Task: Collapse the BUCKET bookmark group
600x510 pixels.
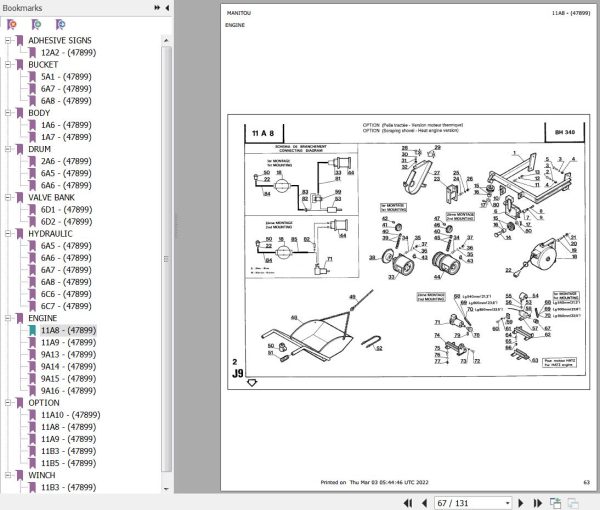Action: pos(8,65)
